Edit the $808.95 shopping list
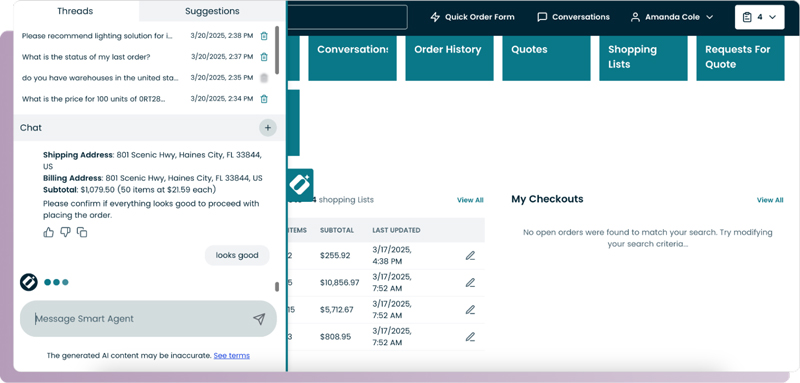 tap(470, 337)
